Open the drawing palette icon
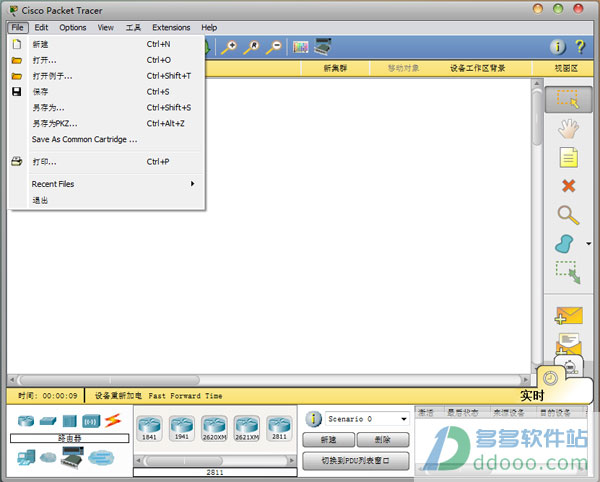The image size is (600, 482). (x=300, y=47)
